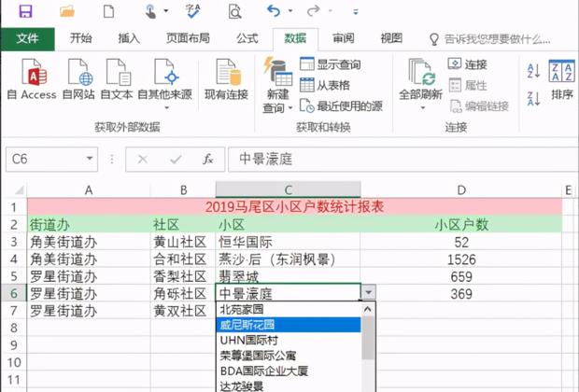Click the Undo arrow icon
The height and width of the screenshot is (392, 579).
[273, 12]
